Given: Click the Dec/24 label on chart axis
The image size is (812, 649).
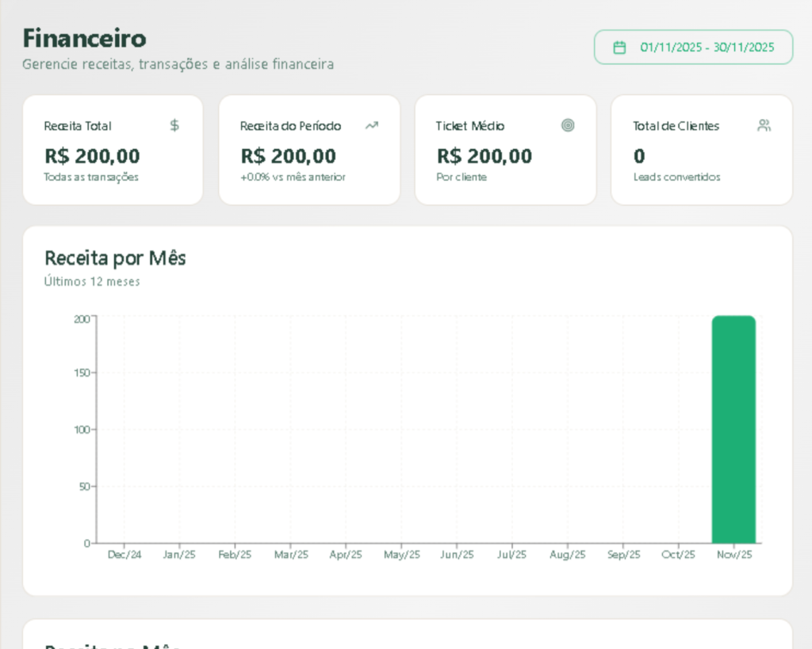Looking at the screenshot, I should click(x=124, y=555).
